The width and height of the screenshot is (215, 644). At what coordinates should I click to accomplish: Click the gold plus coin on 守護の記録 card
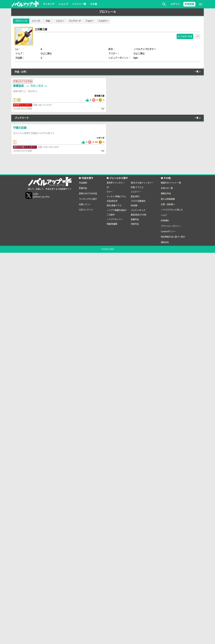click(100, 142)
